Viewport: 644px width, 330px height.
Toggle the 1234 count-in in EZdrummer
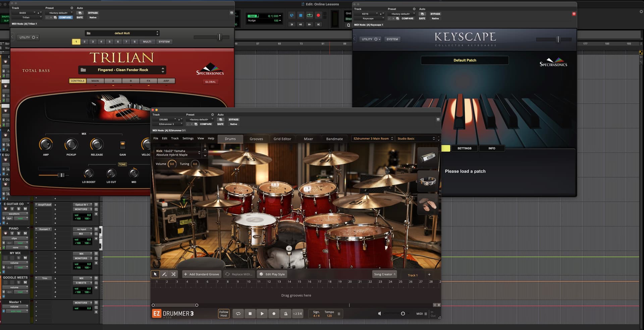pos(297,314)
